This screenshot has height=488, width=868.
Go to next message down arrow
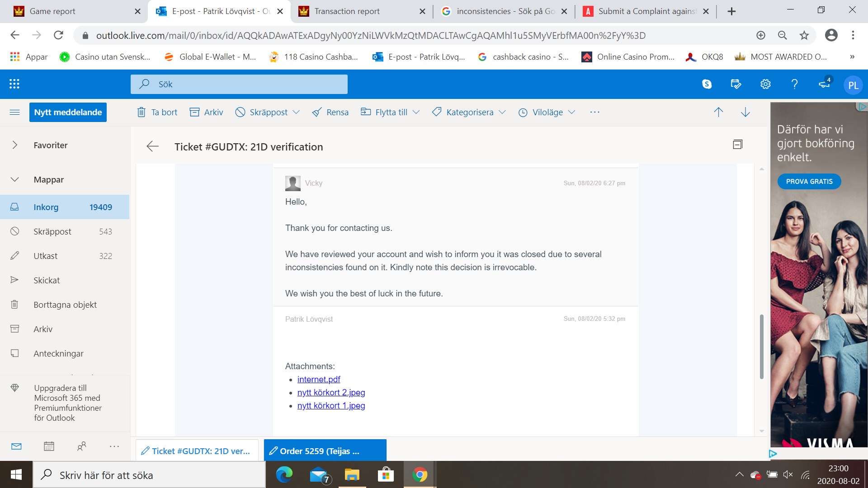(745, 112)
